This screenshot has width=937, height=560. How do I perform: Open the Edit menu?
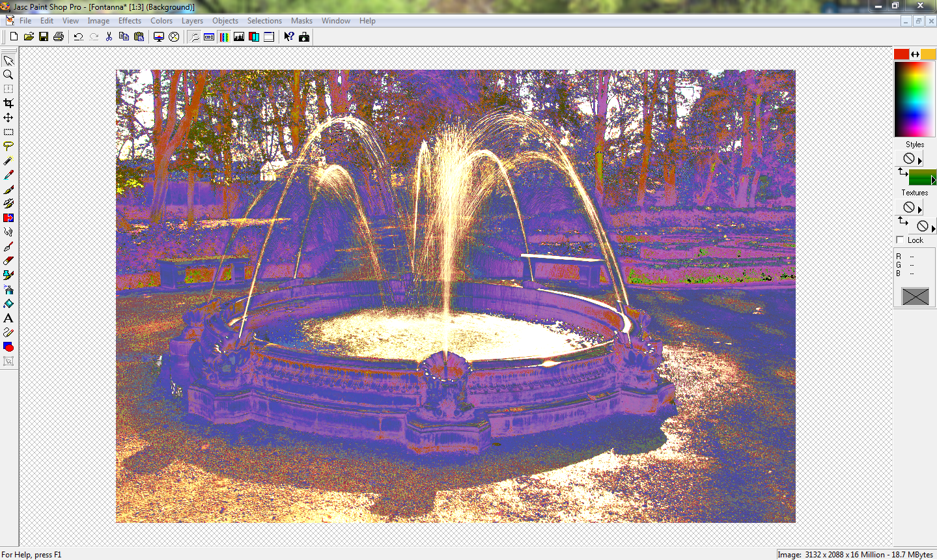click(x=47, y=21)
